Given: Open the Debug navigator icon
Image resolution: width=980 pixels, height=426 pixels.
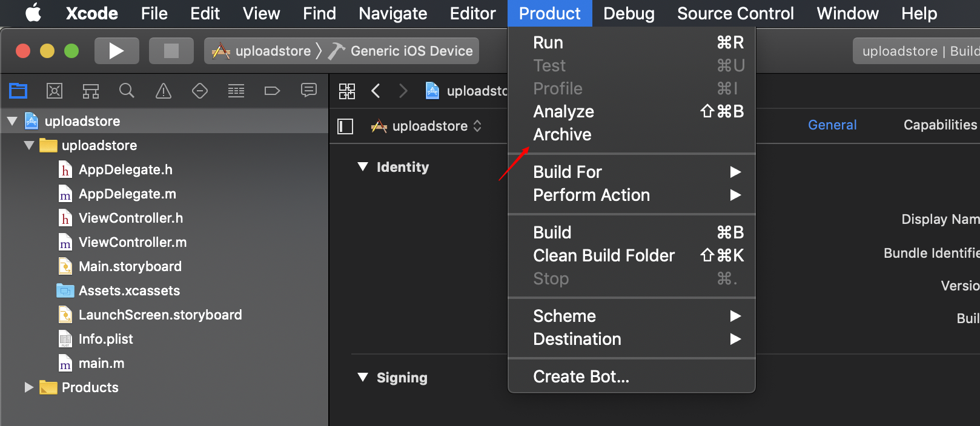Looking at the screenshot, I should point(236,91).
